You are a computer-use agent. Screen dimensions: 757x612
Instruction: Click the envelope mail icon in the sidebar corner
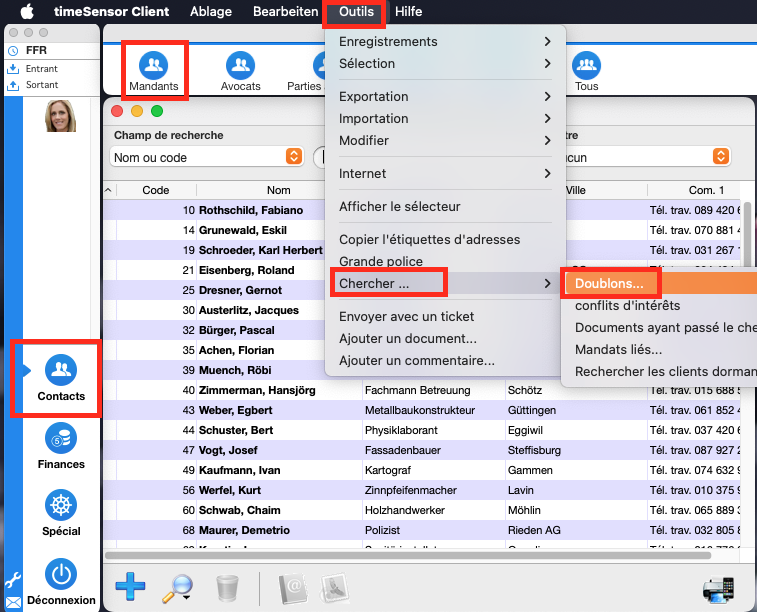13,602
